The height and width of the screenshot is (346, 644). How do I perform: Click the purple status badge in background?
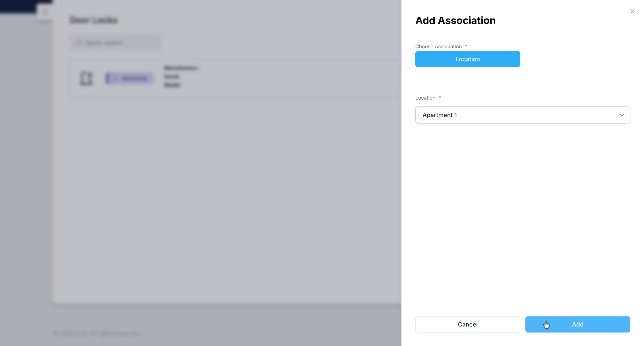click(x=130, y=78)
